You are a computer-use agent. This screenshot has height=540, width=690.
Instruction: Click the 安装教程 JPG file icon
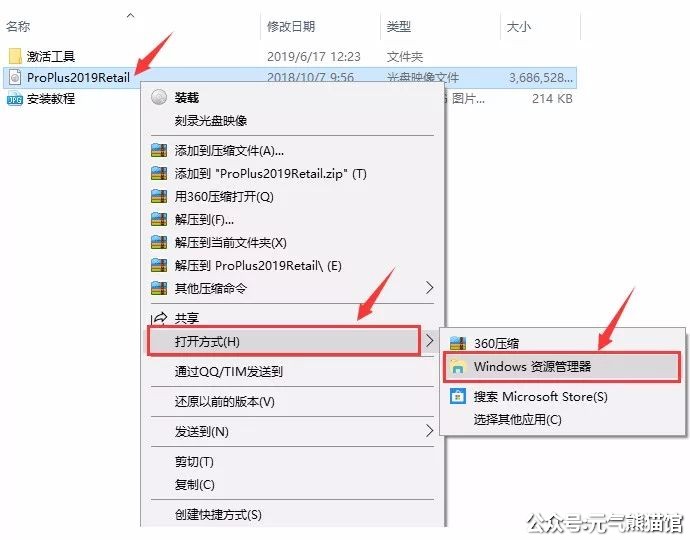pyautogui.click(x=15, y=99)
